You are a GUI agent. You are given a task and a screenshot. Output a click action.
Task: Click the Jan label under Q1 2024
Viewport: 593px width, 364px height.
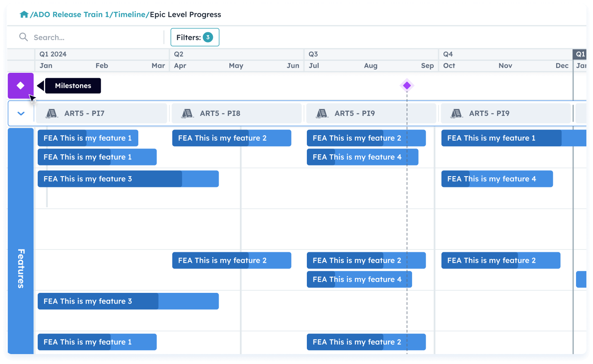tap(46, 66)
